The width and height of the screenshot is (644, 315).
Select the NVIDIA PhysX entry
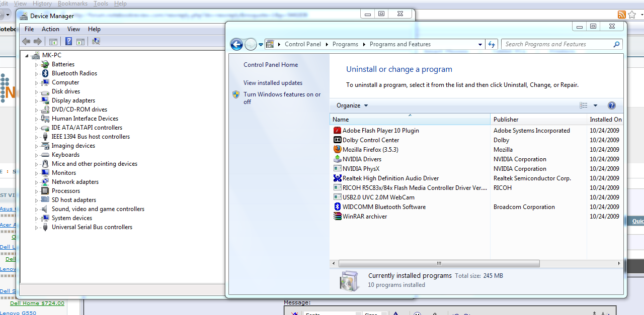tap(361, 169)
